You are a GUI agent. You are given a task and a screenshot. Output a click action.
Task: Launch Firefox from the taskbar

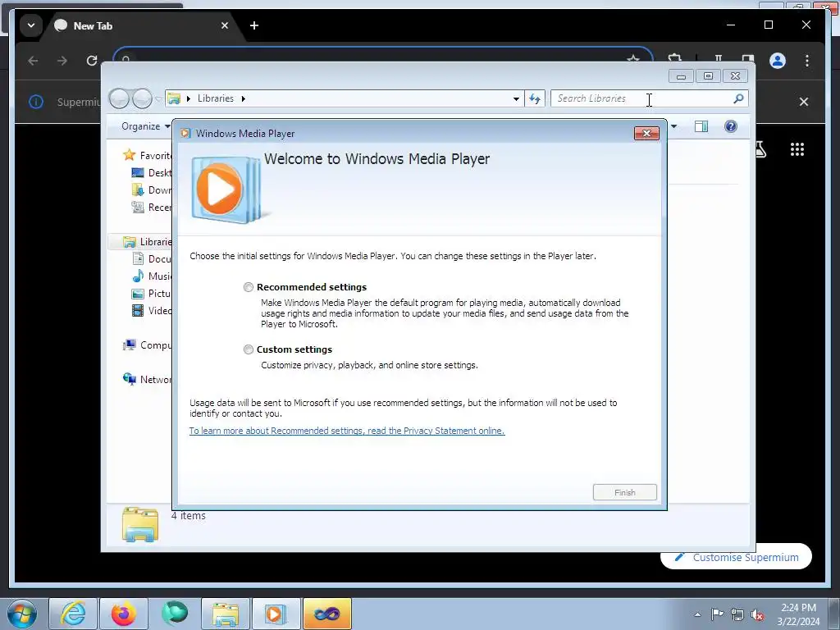(124, 614)
